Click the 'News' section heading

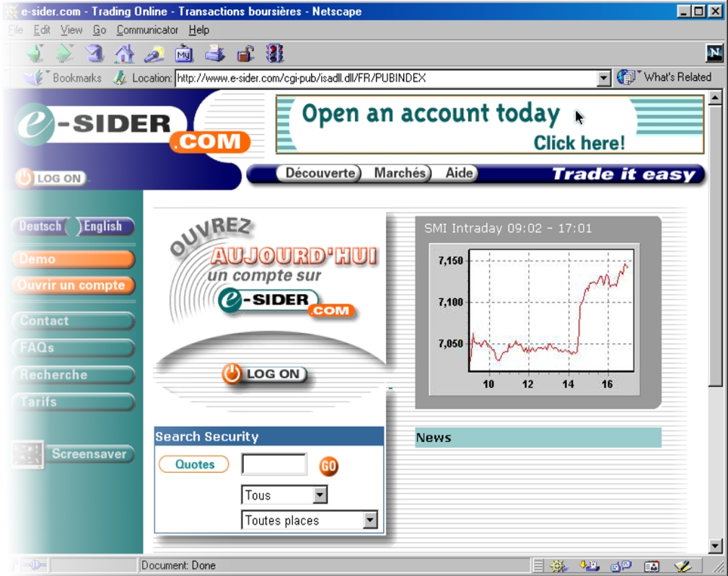(434, 438)
